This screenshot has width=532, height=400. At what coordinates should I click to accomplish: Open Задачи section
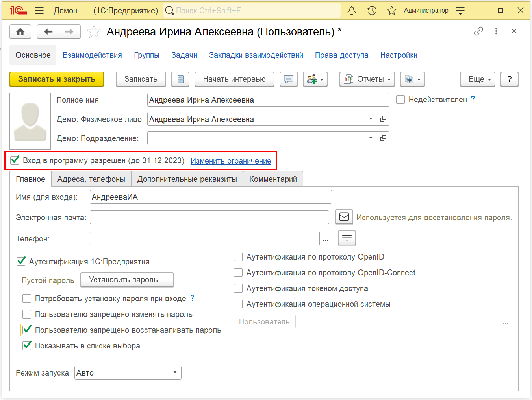[184, 55]
